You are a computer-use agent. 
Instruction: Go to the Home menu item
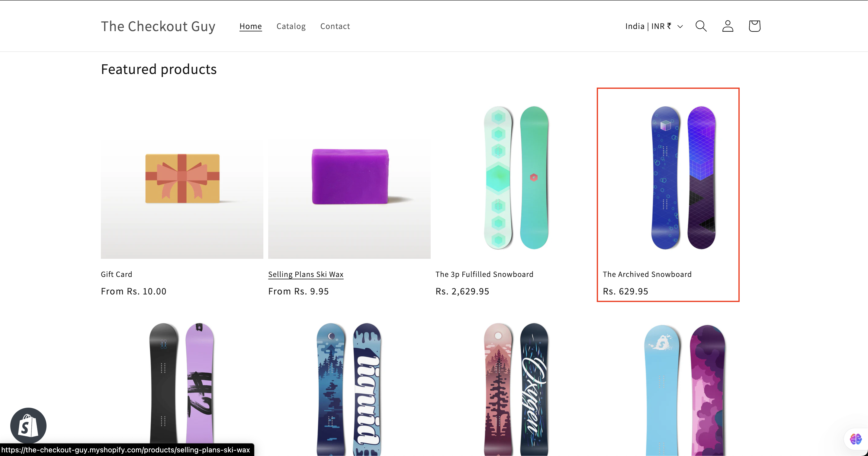[250, 26]
